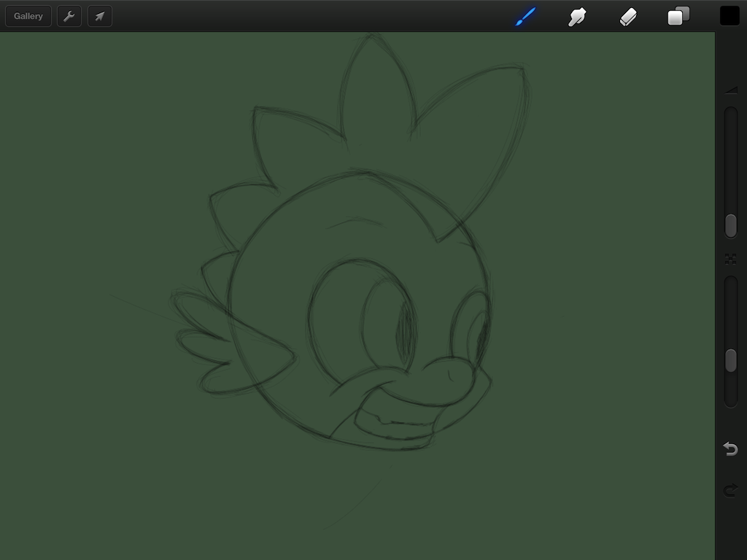The width and height of the screenshot is (747, 560).
Task: Select the Smudge tool
Action: pos(577,16)
